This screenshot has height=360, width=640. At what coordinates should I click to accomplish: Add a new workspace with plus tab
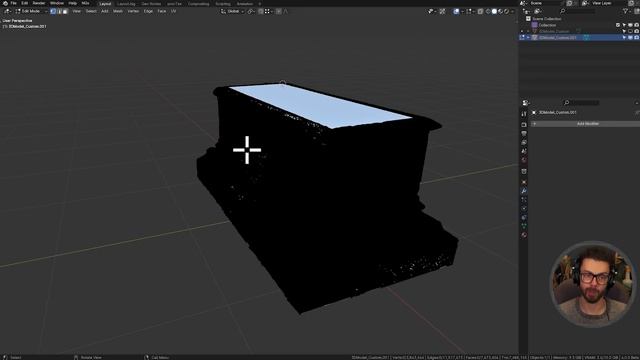[260, 4]
